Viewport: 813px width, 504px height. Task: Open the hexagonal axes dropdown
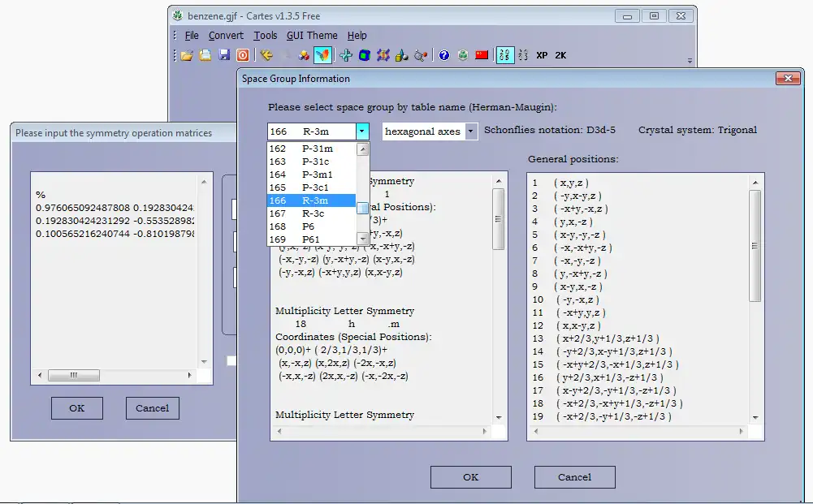[471, 131]
